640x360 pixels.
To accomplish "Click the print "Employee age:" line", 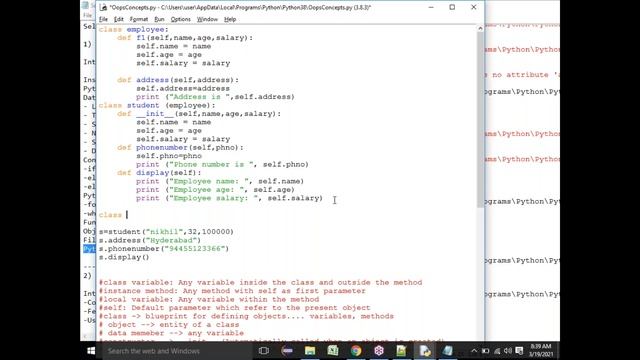I will (x=215, y=190).
